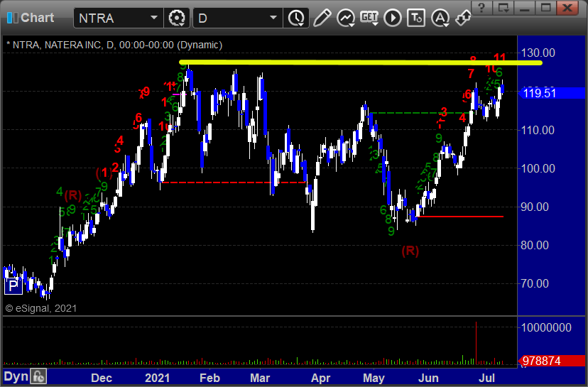Viewport: 588px width, 387px height.
Task: Expand the NTRA symbol dropdown
Action: [x=154, y=17]
